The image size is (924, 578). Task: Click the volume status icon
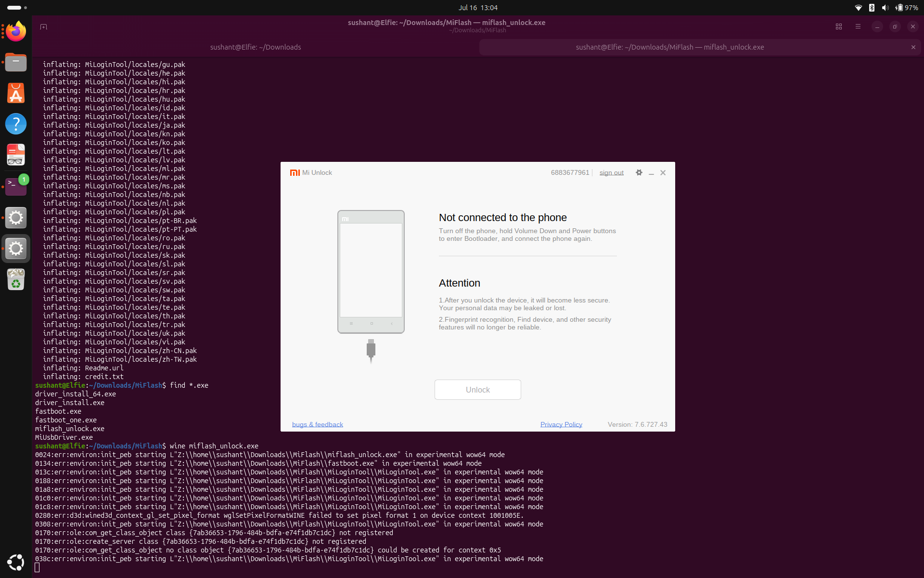pos(885,8)
